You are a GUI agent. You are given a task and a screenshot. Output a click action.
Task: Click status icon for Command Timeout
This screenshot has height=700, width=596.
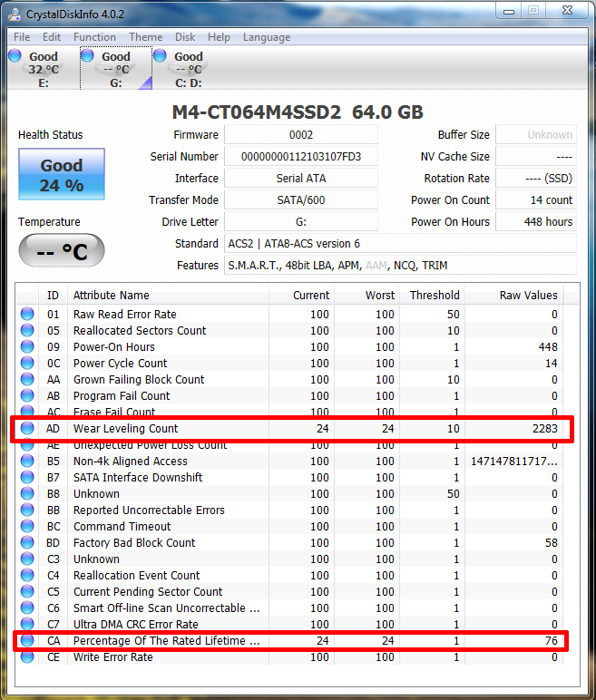pyautogui.click(x=27, y=526)
